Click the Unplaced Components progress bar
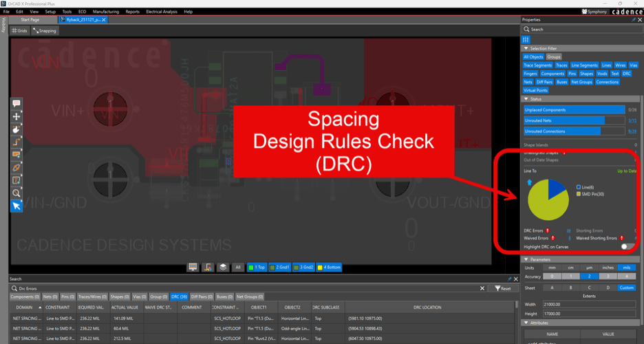The image size is (644, 344). (x=575, y=110)
